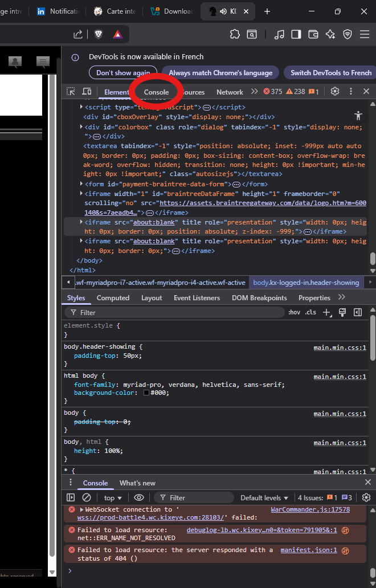Click new style rule plus icon
376x588 pixels.
coord(326,312)
